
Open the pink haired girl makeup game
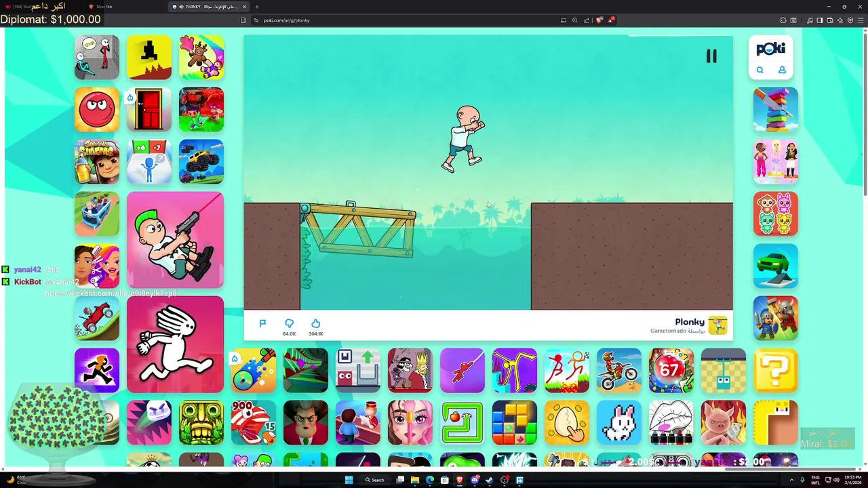click(410, 422)
